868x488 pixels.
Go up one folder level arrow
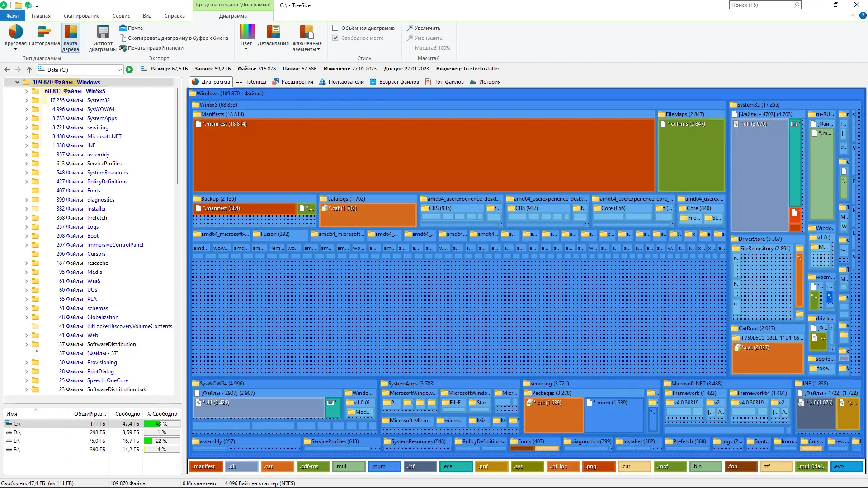tap(29, 70)
